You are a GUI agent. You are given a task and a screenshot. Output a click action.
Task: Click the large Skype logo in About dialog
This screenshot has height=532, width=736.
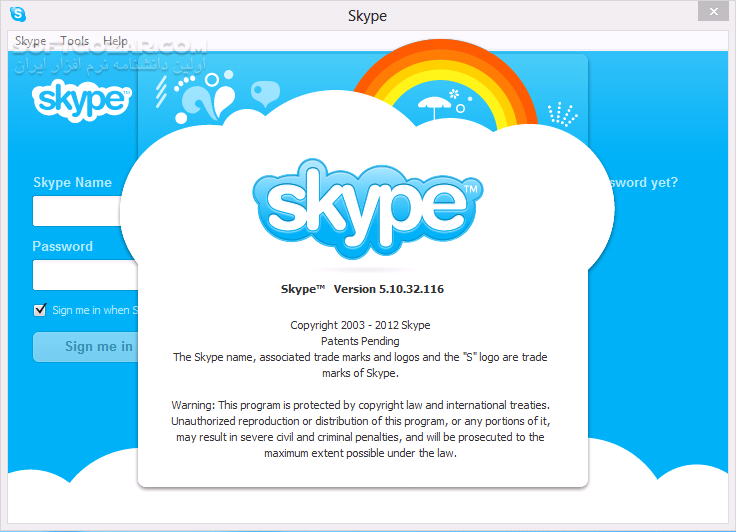coord(368,209)
